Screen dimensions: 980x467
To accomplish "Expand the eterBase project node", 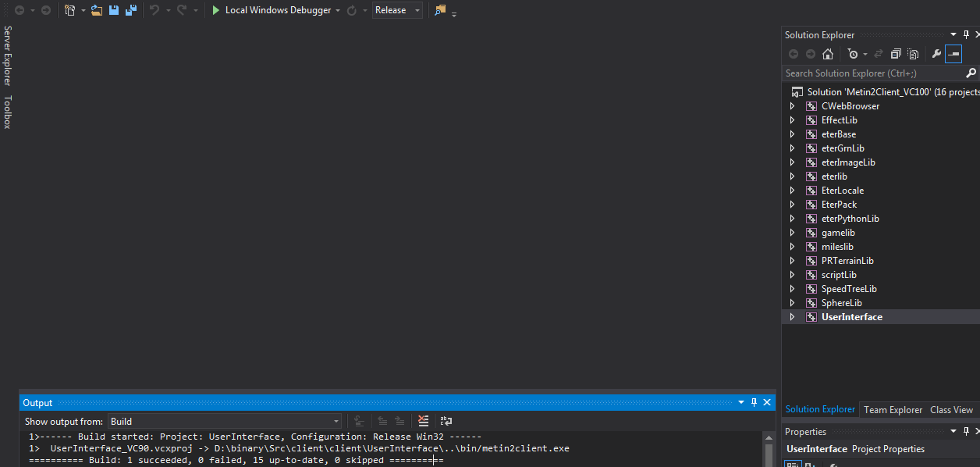I will 792,134.
